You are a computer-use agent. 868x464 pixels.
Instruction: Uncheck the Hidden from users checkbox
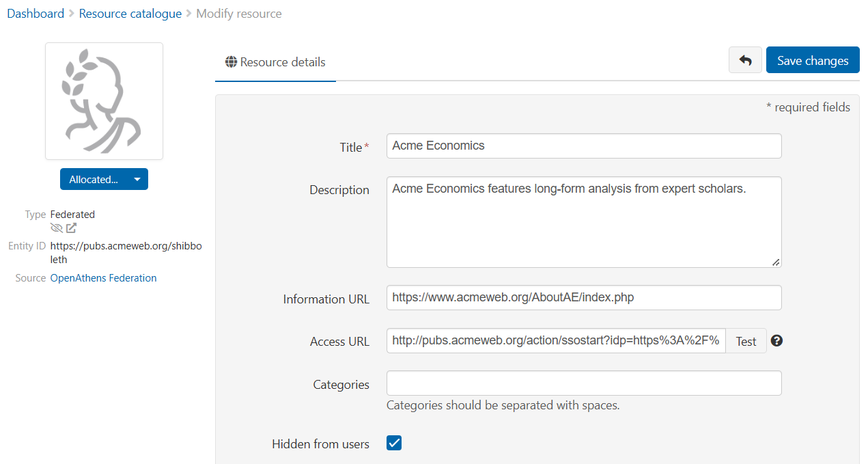394,443
